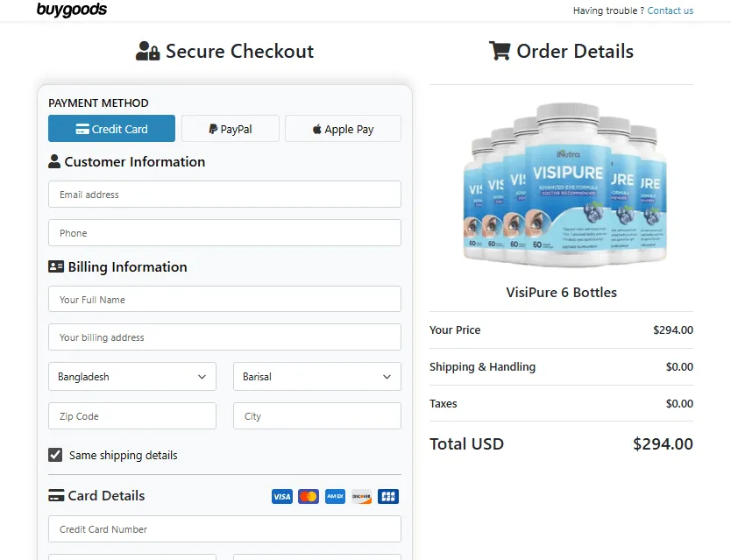This screenshot has height=560, width=731.
Task: Open the Bangladesh country dropdown
Action: tap(131, 376)
